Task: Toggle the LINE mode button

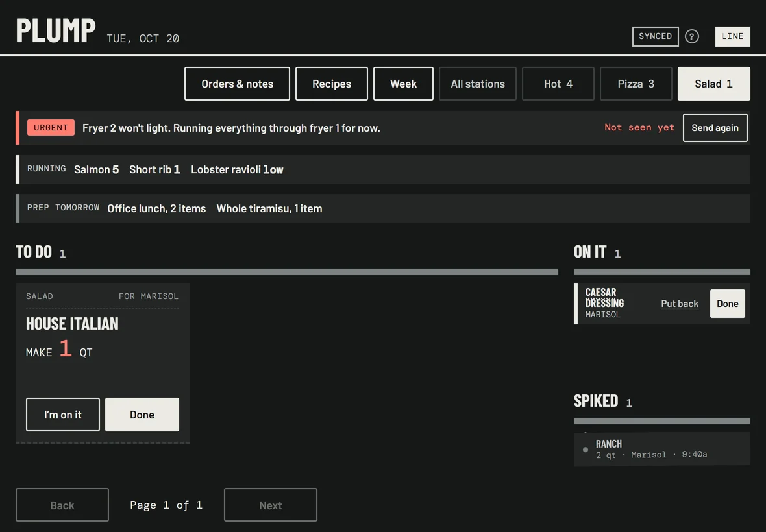Action: 732,36
